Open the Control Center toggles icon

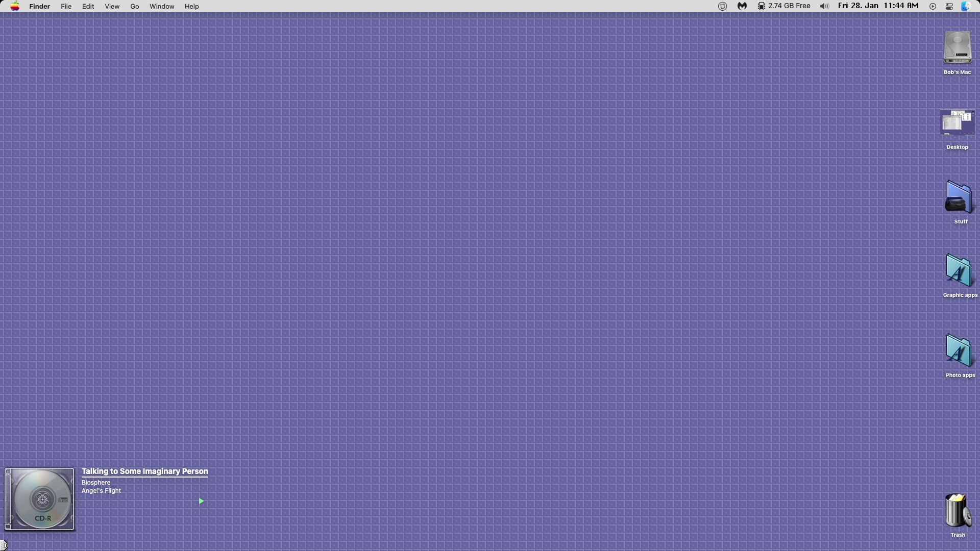pos(949,6)
